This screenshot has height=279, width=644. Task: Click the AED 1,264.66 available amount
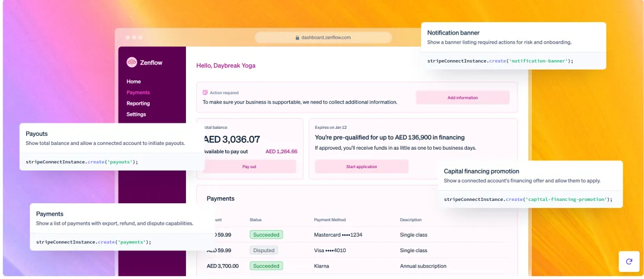281,151
